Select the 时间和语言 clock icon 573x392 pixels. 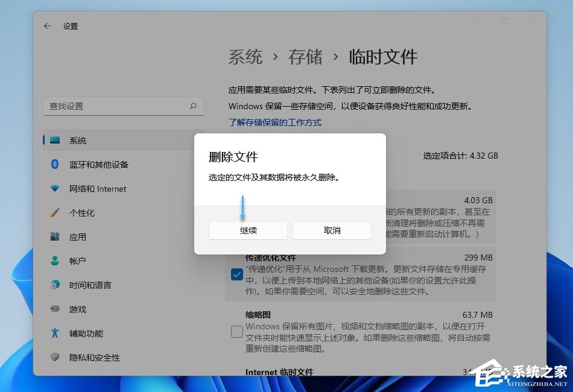56,285
